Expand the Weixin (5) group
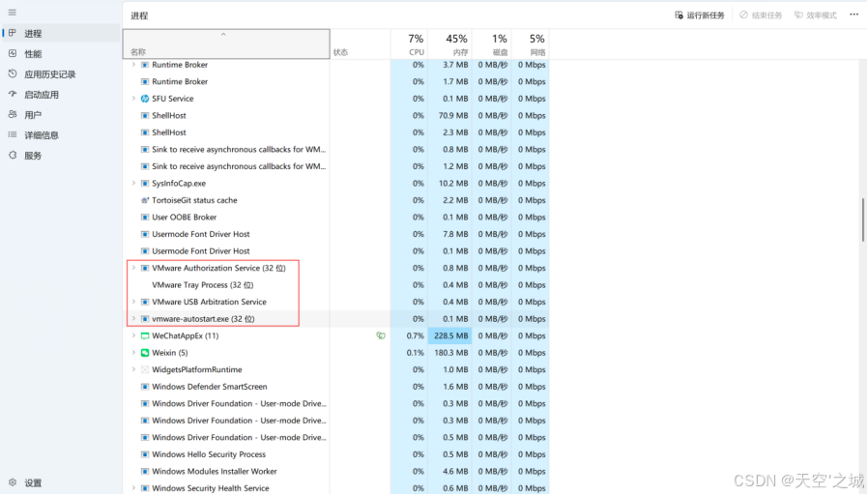This screenshot has height=495, width=868. coord(133,353)
